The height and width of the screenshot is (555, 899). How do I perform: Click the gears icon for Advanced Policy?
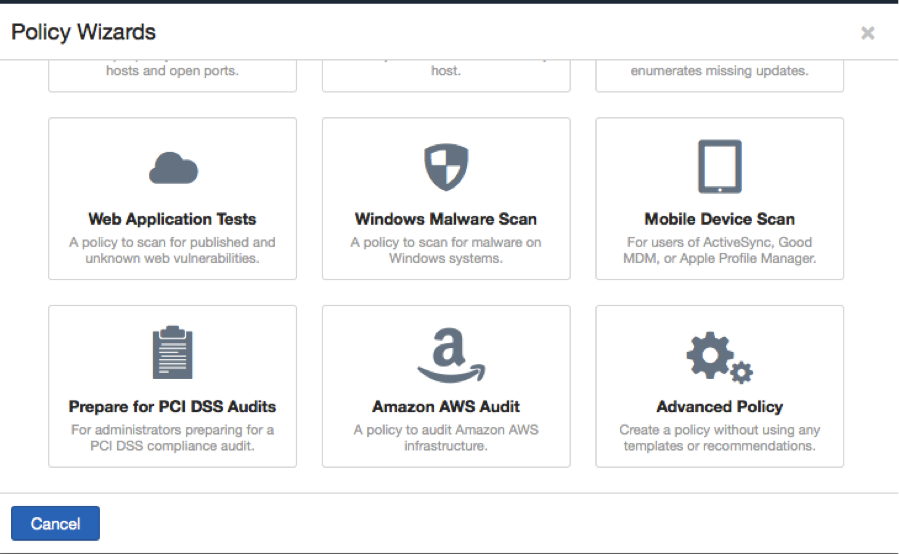720,357
